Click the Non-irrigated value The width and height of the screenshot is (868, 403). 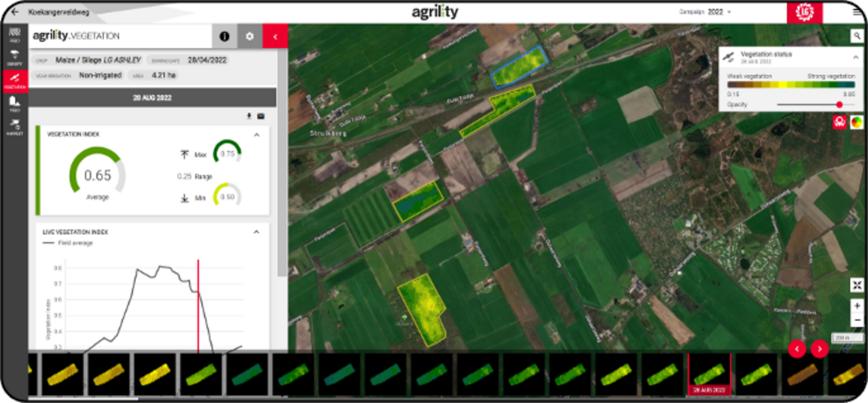(100, 76)
